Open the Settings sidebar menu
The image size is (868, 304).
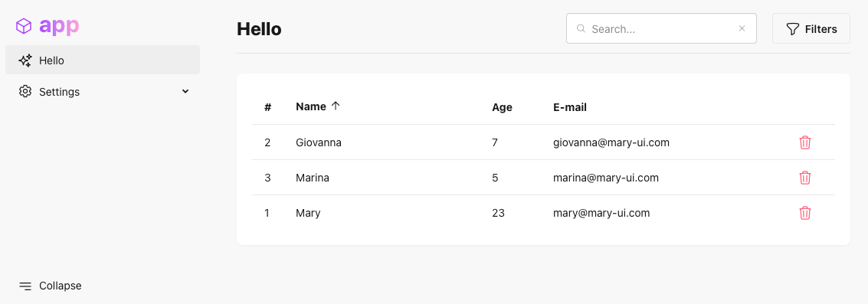click(x=103, y=91)
